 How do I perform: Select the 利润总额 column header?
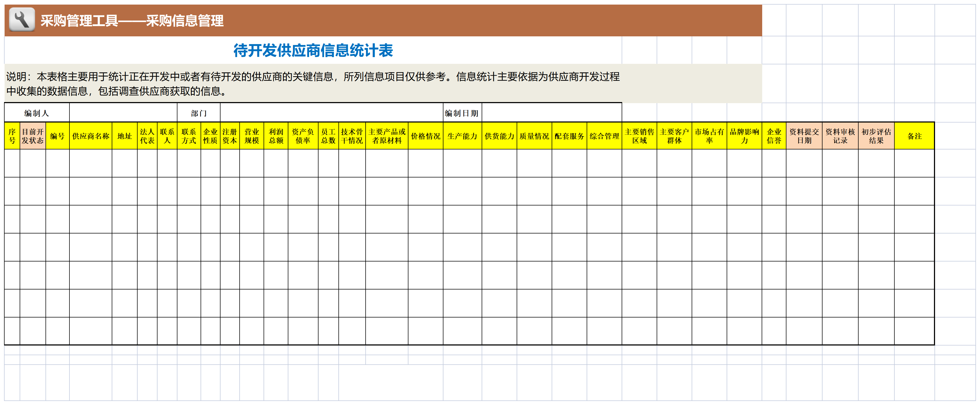[276, 136]
